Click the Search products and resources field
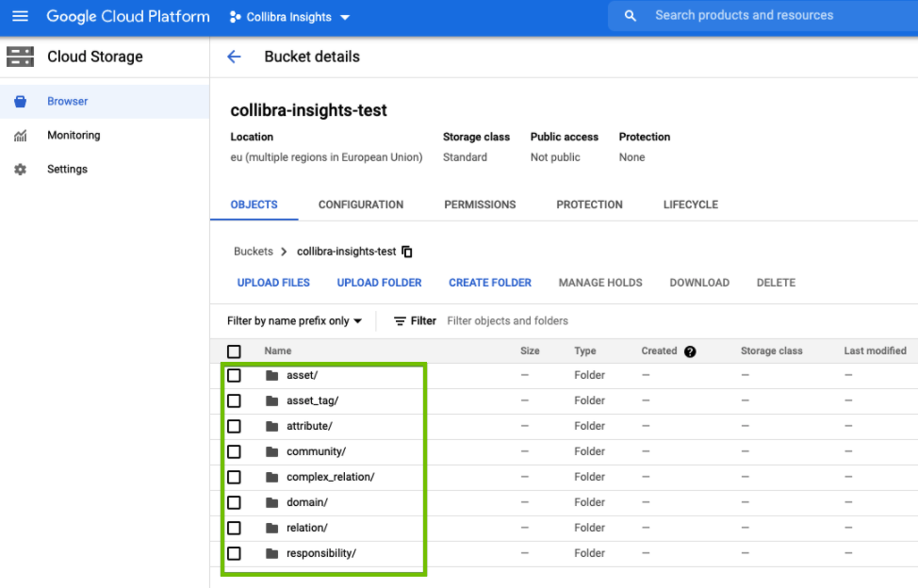 pyautogui.click(x=744, y=16)
